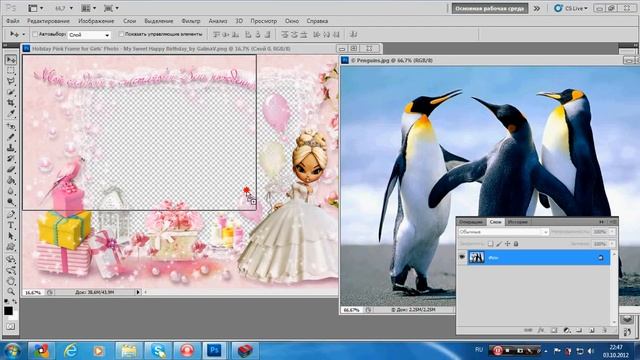Open the Окно menu
The height and width of the screenshot is (360, 640).
click(x=292, y=21)
